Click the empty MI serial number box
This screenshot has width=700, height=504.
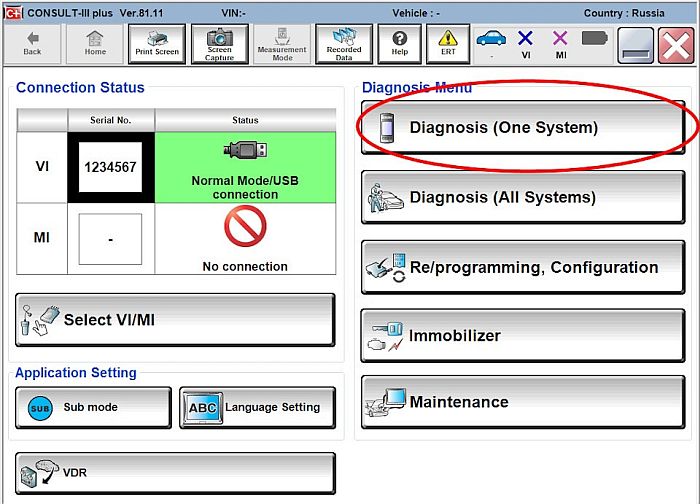110,239
